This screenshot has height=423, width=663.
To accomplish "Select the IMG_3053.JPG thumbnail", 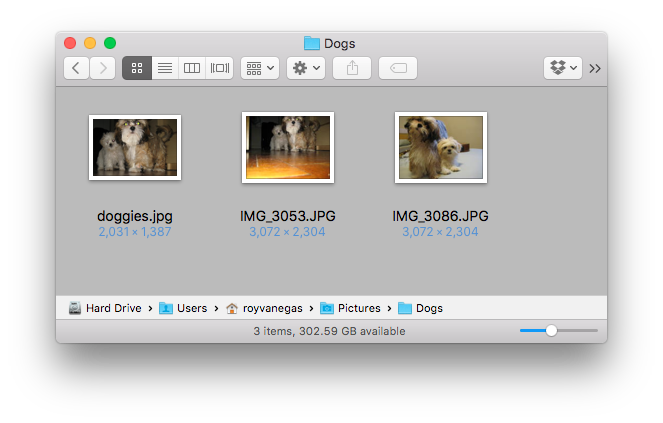I will (x=288, y=147).
